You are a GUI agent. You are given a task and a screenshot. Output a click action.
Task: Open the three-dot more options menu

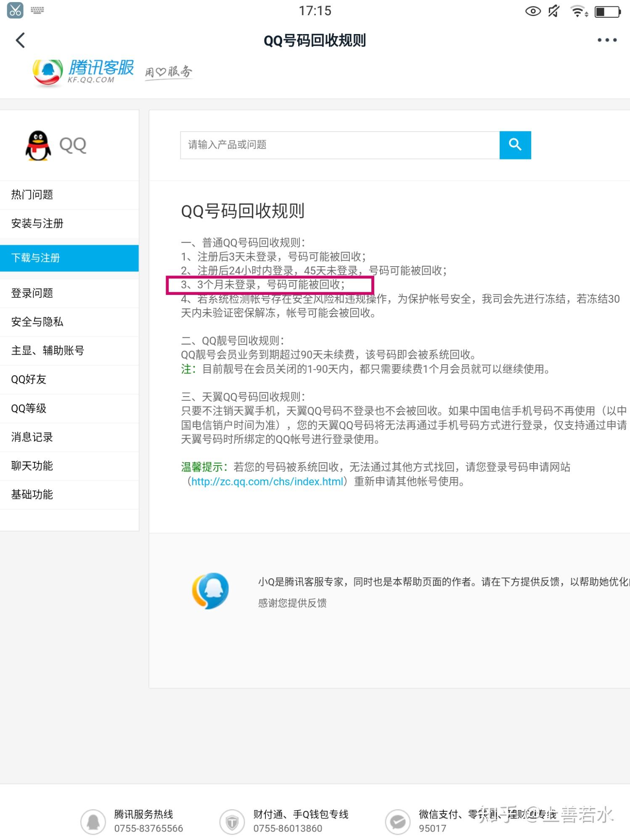(x=607, y=40)
